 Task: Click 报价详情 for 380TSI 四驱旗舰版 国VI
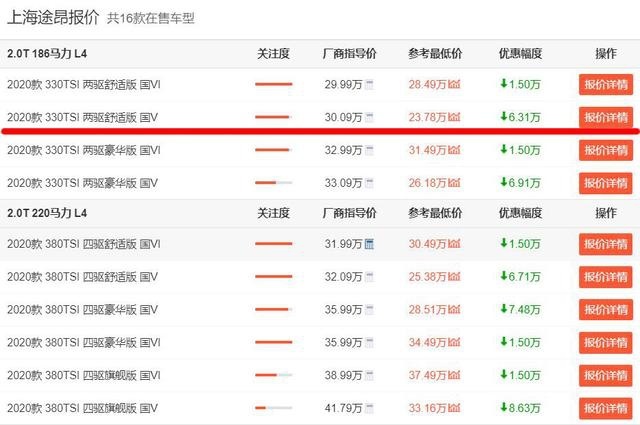click(606, 375)
